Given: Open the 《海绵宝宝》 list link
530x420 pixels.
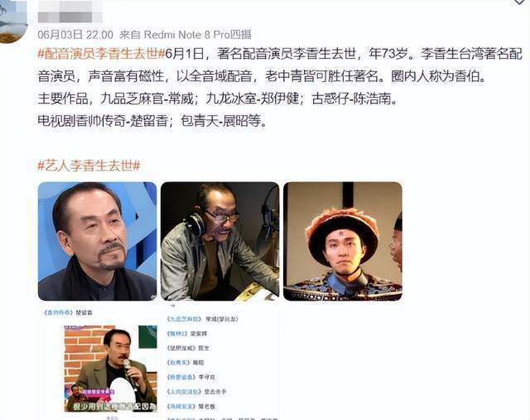Looking at the screenshot, I should (x=182, y=406).
